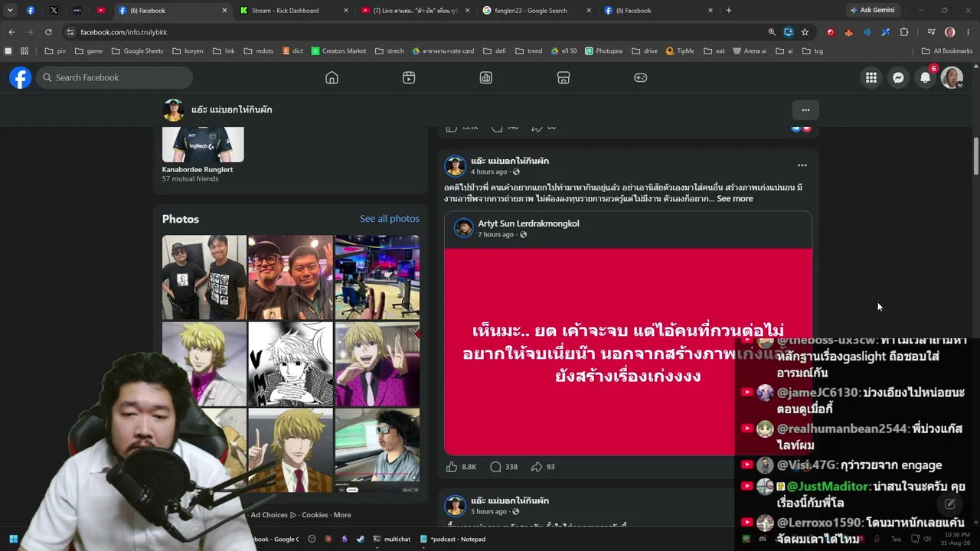Share the post with 93 shares
Viewport: 980px width, 551px height.
tap(537, 467)
